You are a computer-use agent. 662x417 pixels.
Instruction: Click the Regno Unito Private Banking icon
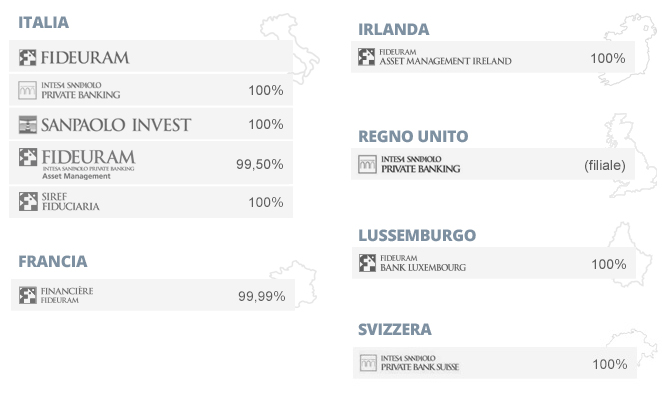point(367,164)
